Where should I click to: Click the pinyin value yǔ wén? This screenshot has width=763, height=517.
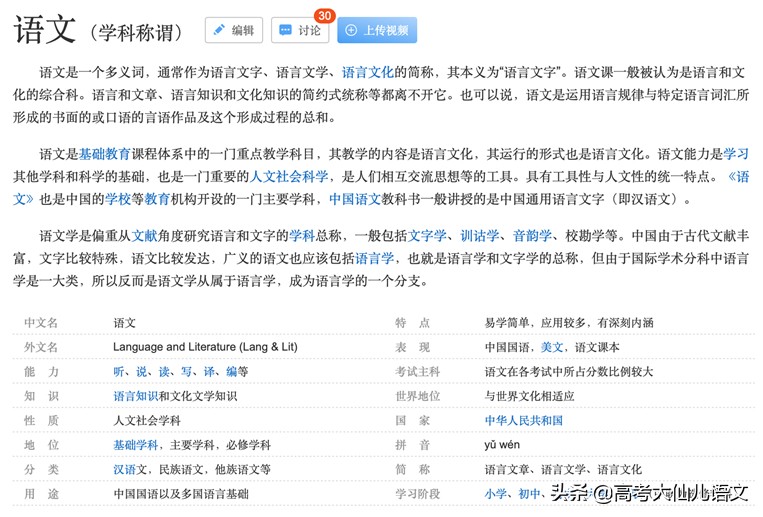click(x=502, y=445)
